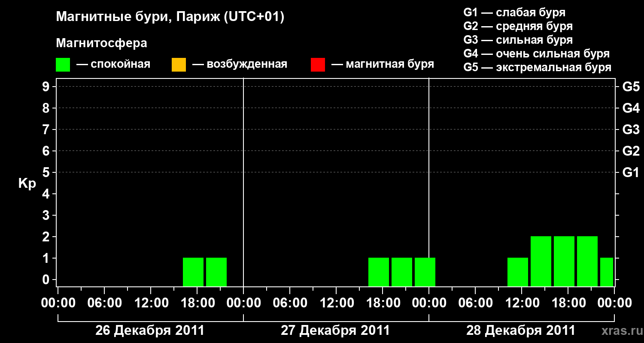Click the final narrow Kp 1 bar at chart end
The width and height of the screenshot is (644, 343).
pyautogui.click(x=607, y=272)
